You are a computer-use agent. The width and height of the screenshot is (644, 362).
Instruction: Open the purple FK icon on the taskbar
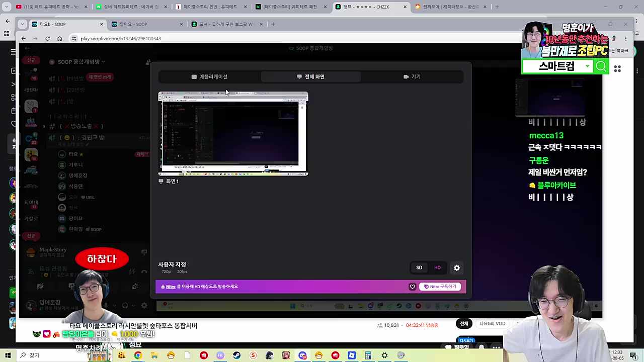[220, 355]
